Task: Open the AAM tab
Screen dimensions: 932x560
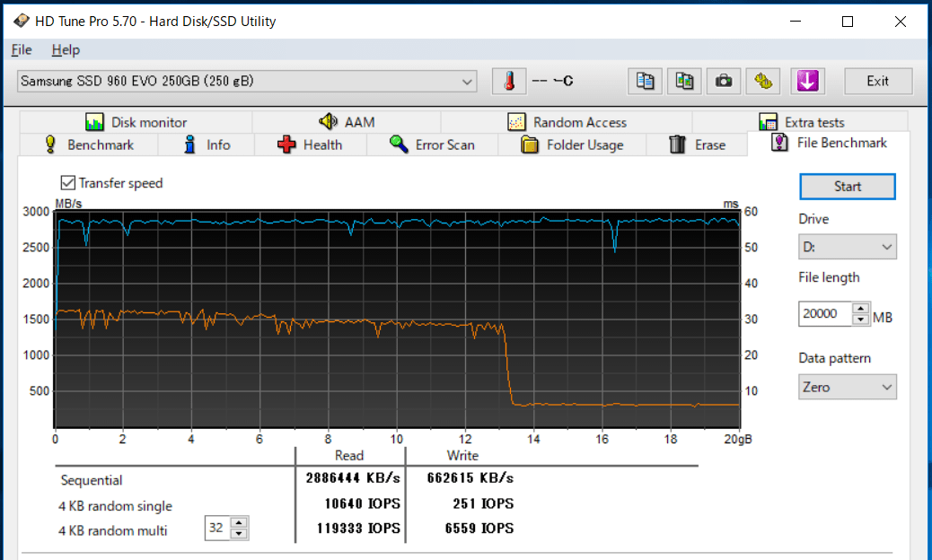Action: 347,122
